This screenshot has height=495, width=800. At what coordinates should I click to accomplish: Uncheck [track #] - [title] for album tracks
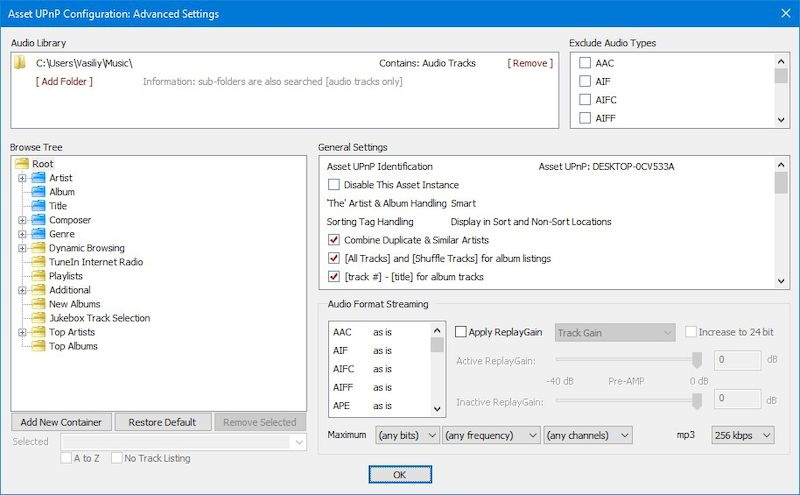pos(334,277)
